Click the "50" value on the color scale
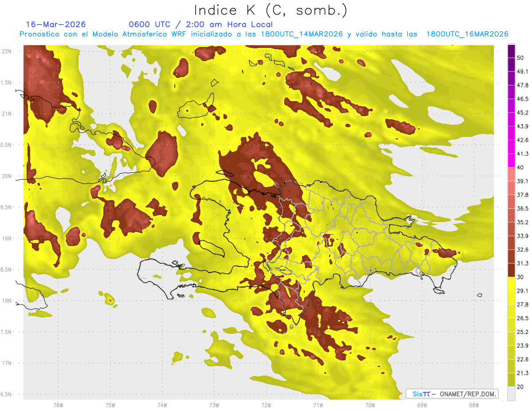Image resolution: width=532 pixels, height=411 pixels. [520, 58]
